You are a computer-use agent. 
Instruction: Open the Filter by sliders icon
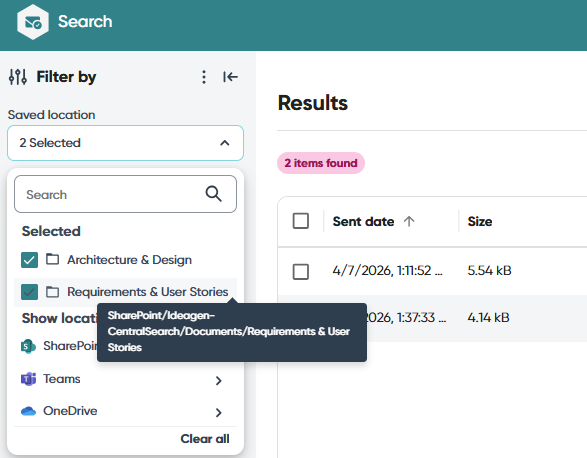(18, 77)
